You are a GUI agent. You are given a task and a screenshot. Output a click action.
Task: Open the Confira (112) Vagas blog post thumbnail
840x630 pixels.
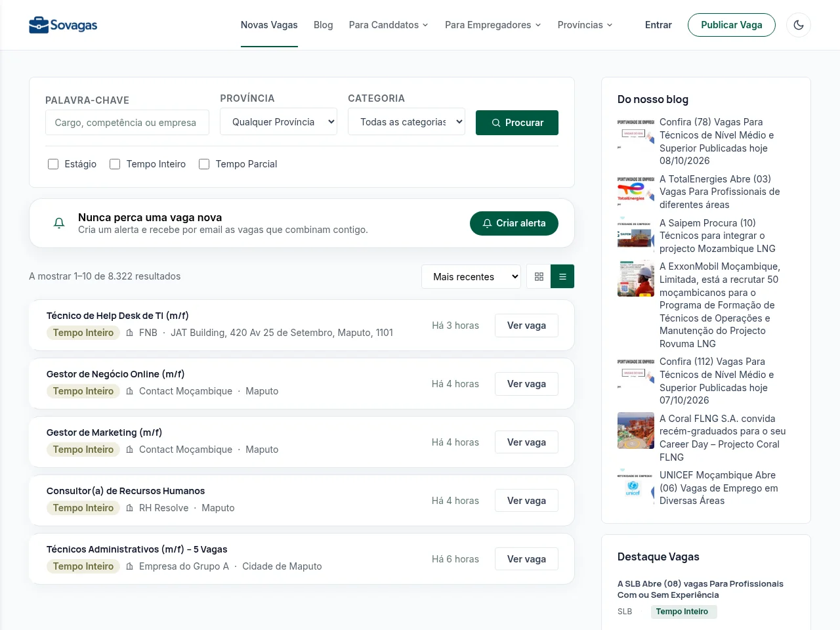tap(636, 373)
